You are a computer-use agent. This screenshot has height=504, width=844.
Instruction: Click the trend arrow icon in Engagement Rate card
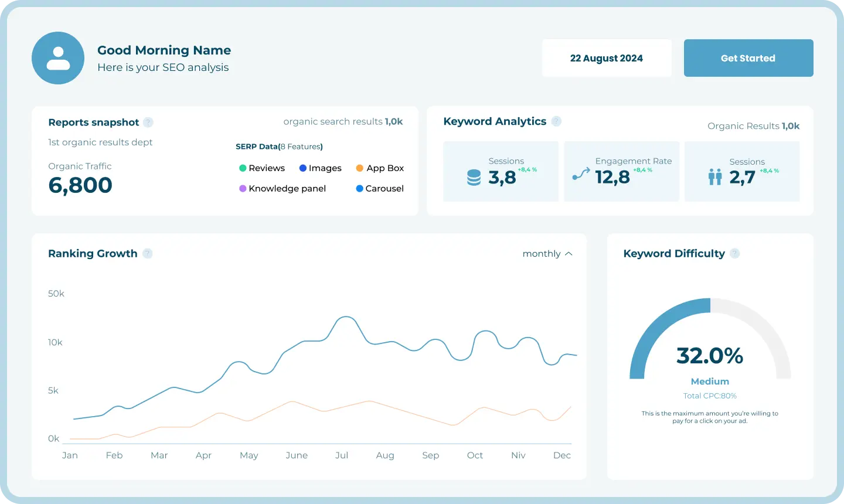click(581, 173)
